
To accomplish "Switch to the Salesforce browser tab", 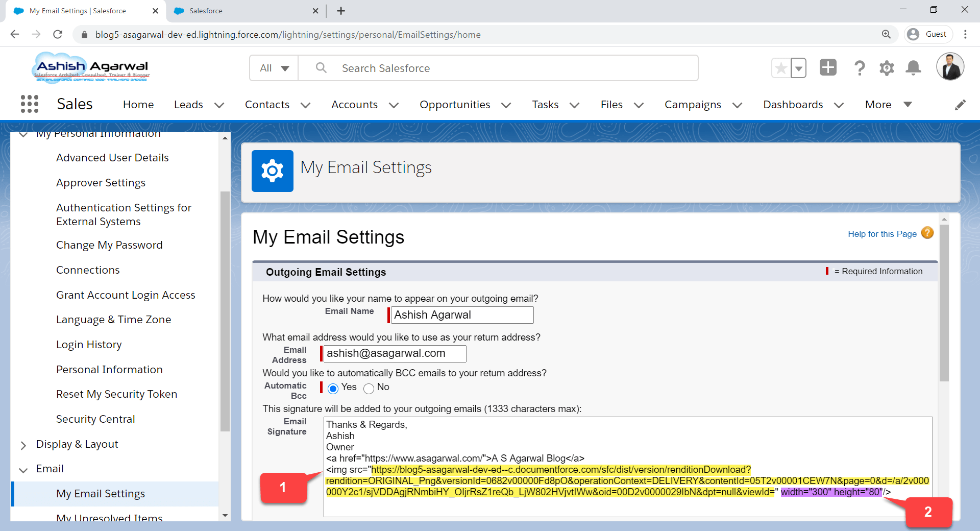I will (x=246, y=11).
